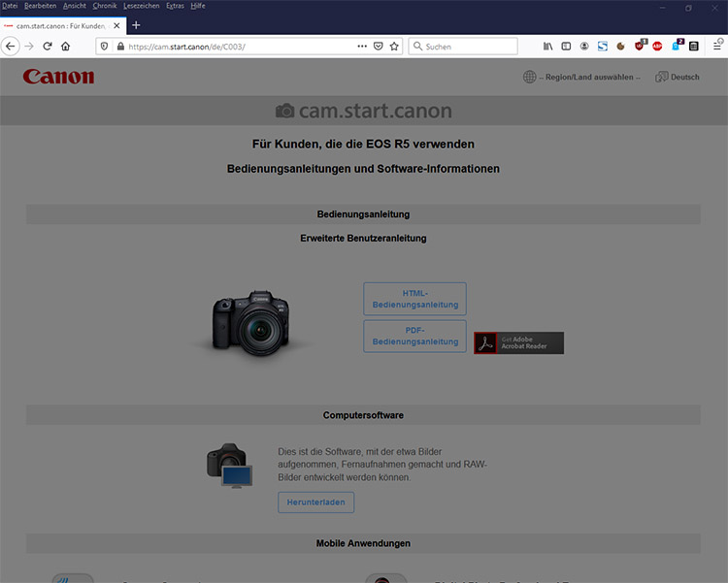Expand the page actions three-dot menu

[361, 46]
